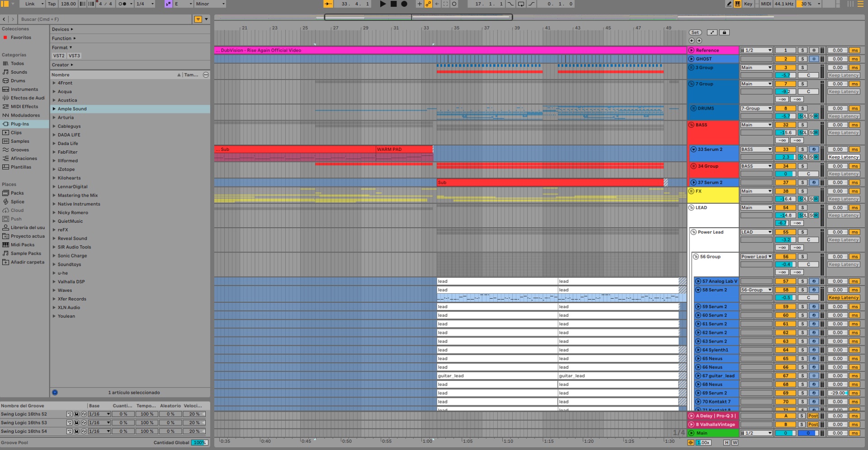Deactivate BASS track activator 32

pos(786,125)
